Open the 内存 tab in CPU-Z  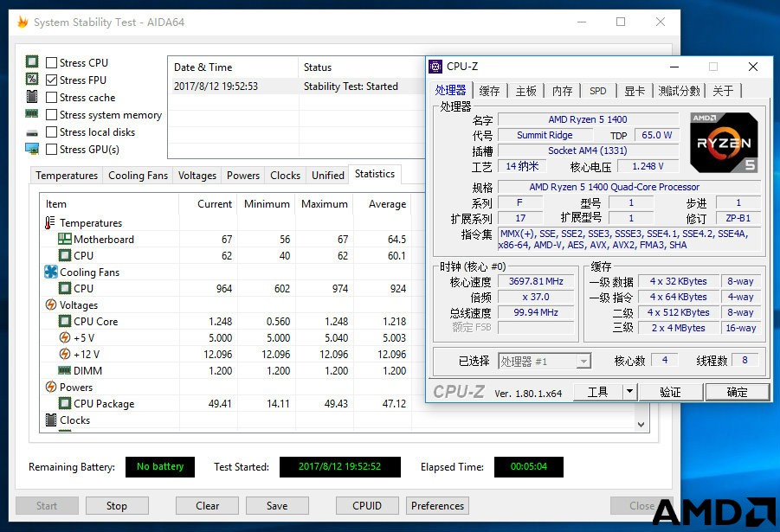click(562, 91)
